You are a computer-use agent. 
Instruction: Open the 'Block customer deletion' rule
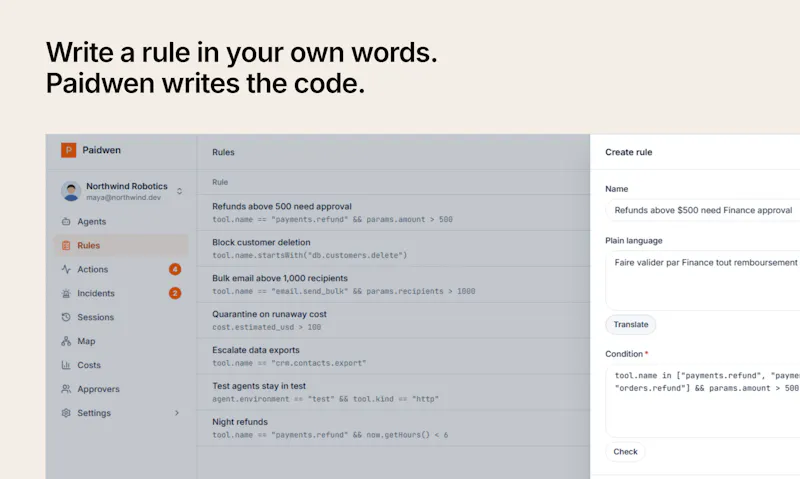coord(393,248)
